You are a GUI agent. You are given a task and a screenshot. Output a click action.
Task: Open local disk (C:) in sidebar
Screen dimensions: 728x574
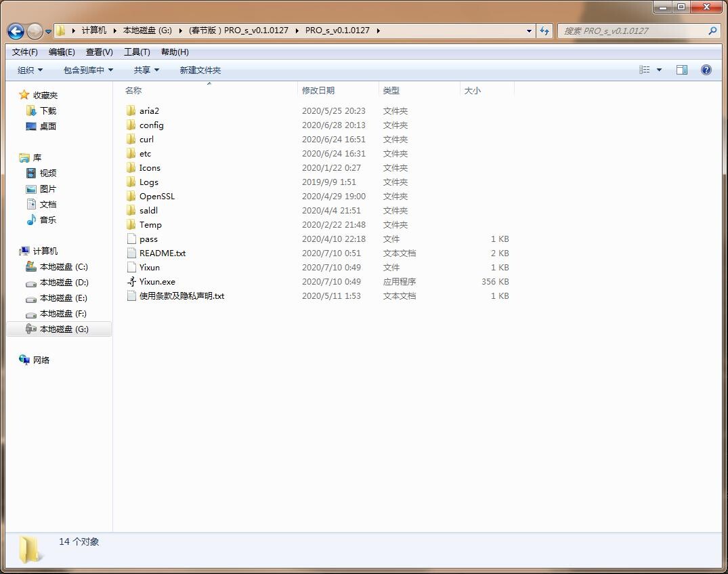[64, 266]
